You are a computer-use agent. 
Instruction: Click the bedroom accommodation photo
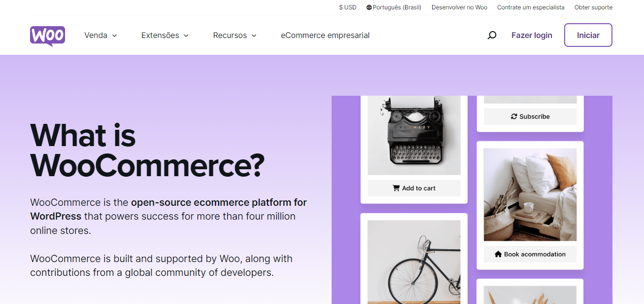click(530, 194)
